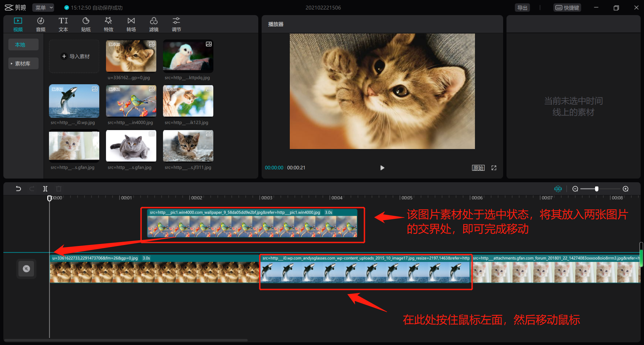Switch to the 本地 tab
Viewport: 644px width, 345px height.
[x=23, y=44]
